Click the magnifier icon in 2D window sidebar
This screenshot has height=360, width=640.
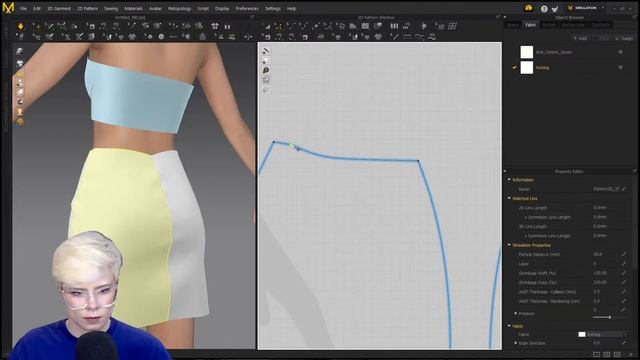click(266, 70)
